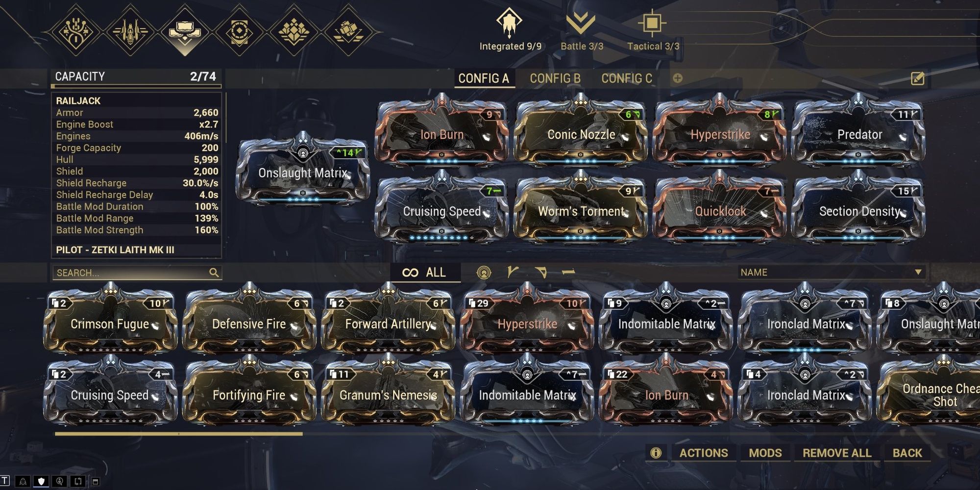The height and width of the screenshot is (490, 980).
Task: Add a new config with plus icon
Action: click(x=678, y=78)
